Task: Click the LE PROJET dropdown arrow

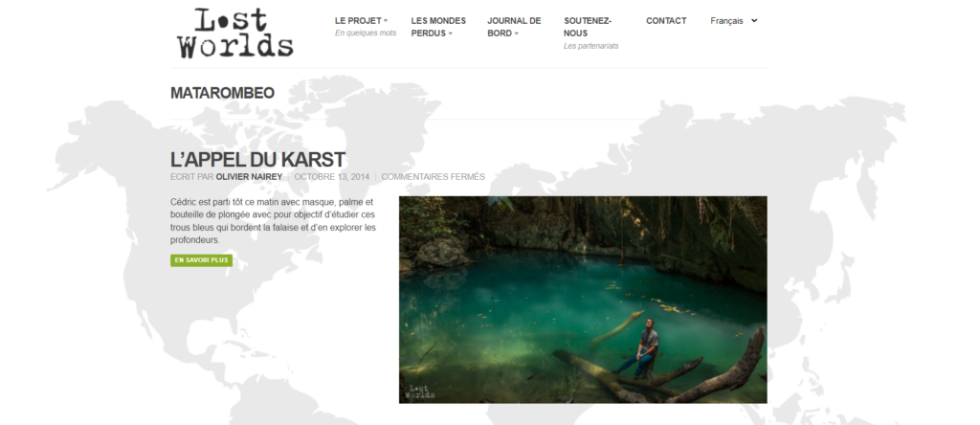Action: tap(386, 21)
